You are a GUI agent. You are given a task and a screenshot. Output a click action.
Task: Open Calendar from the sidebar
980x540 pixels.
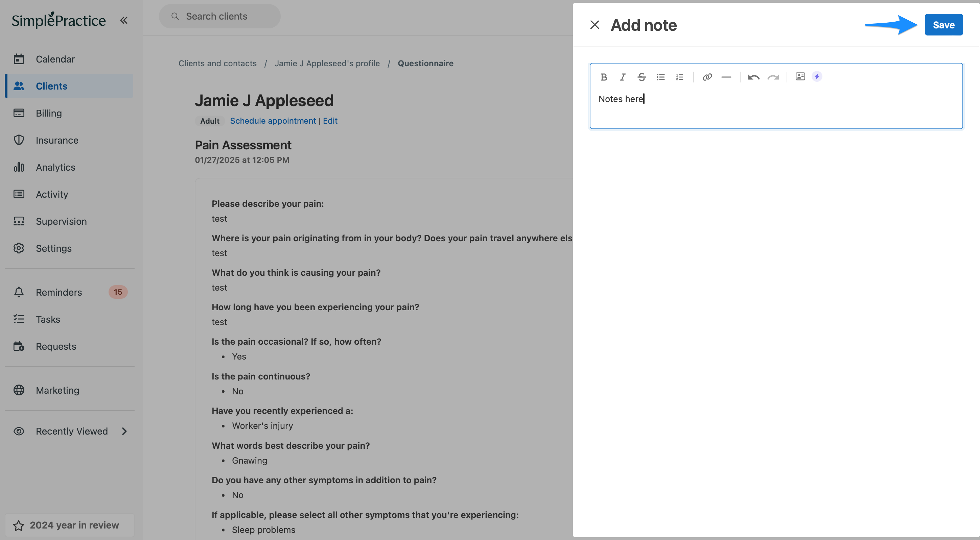[x=69, y=59]
